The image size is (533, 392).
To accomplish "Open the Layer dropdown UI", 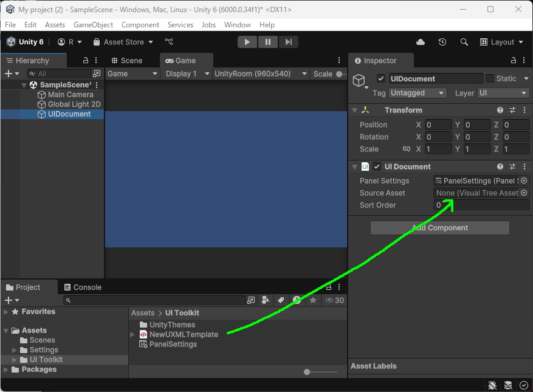I will coord(503,93).
